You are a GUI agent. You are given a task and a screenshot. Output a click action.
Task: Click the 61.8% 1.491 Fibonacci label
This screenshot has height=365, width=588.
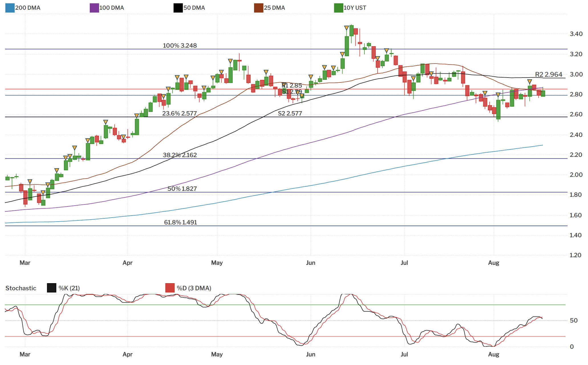pos(181,222)
